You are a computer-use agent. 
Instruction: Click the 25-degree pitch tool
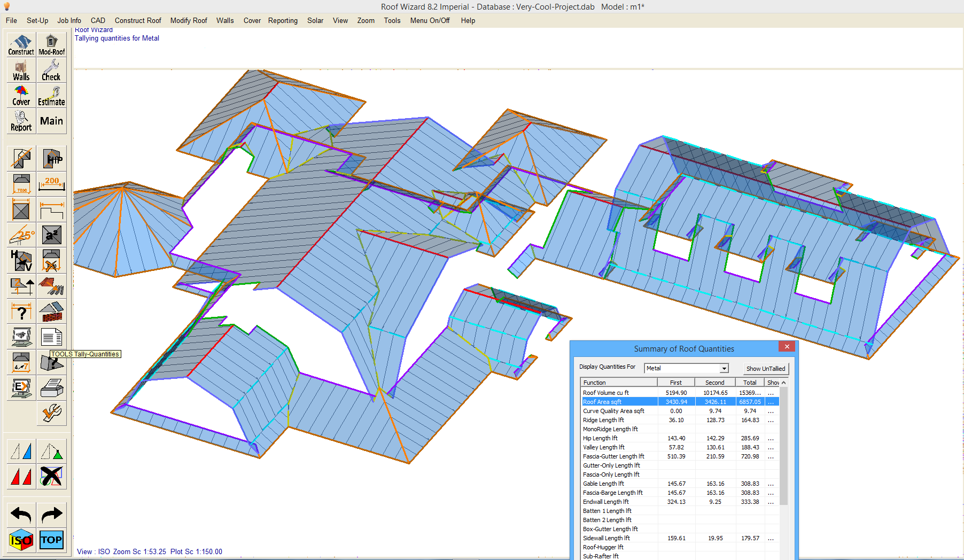pos(20,235)
